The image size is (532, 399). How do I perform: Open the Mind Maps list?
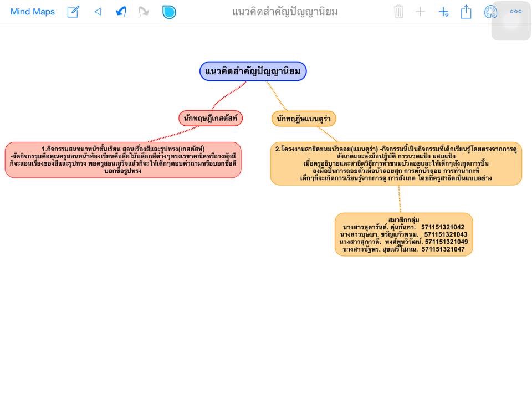[32, 12]
